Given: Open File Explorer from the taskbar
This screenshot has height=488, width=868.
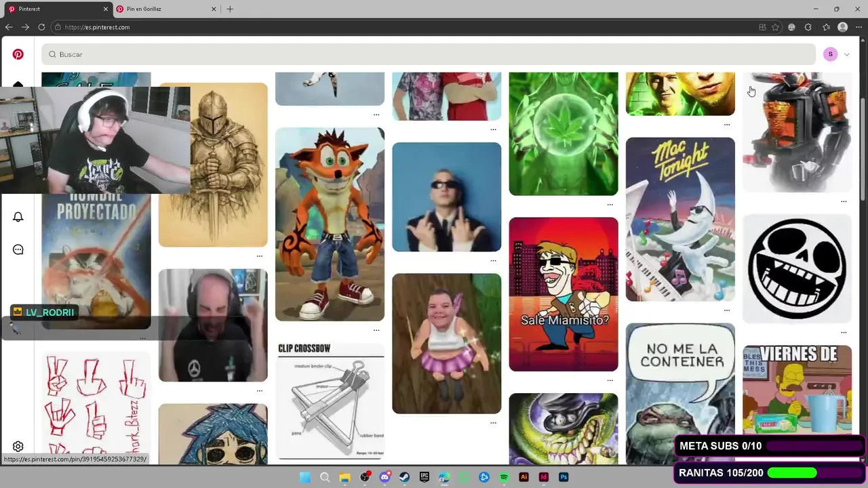Looking at the screenshot, I should click(x=344, y=477).
